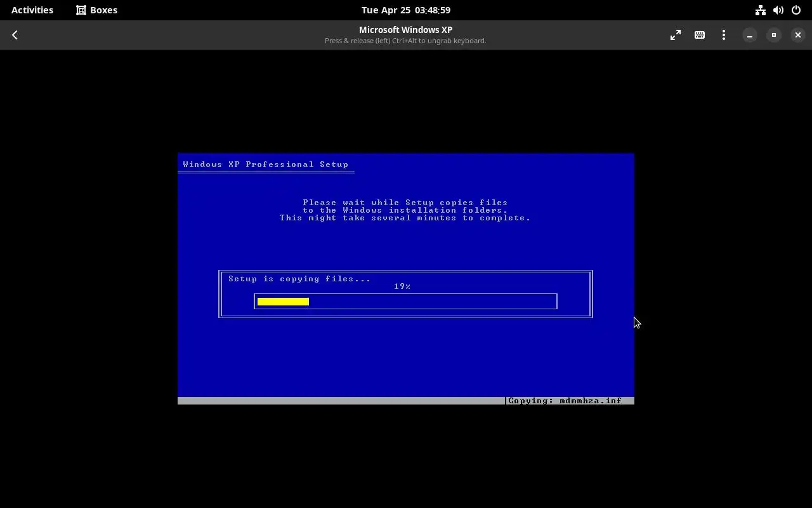812x508 pixels.
Task: Minimize the Boxes window
Action: pos(750,35)
